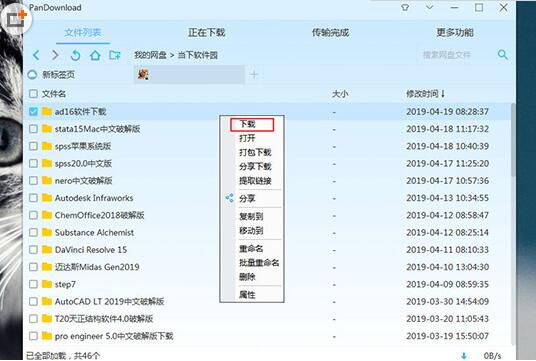536x361 pixels.
Task: Sort by the 文件名 column header
Action: [x=54, y=94]
